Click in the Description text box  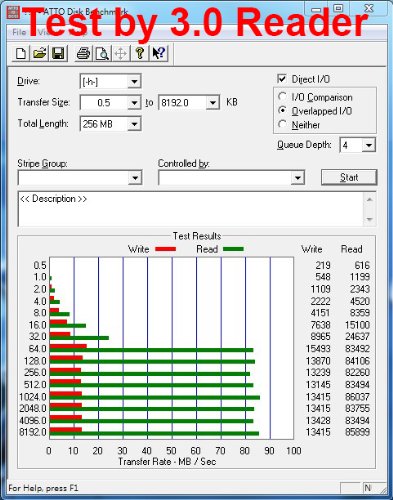pyautogui.click(x=190, y=209)
